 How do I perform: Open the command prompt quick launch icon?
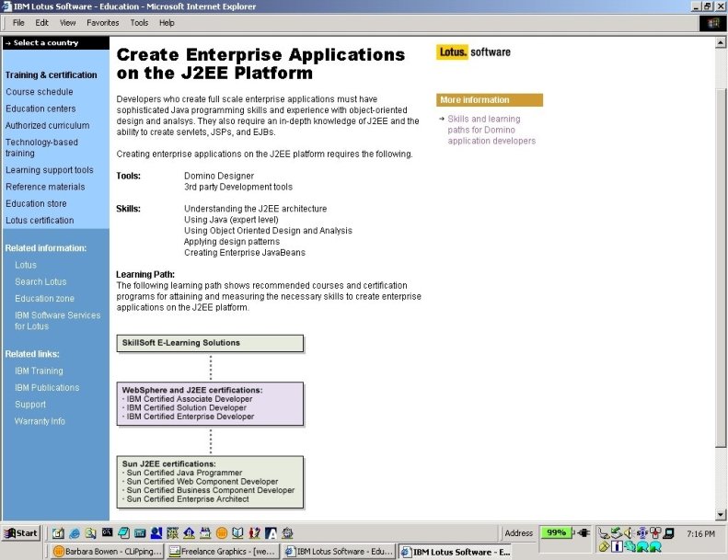coord(108,532)
